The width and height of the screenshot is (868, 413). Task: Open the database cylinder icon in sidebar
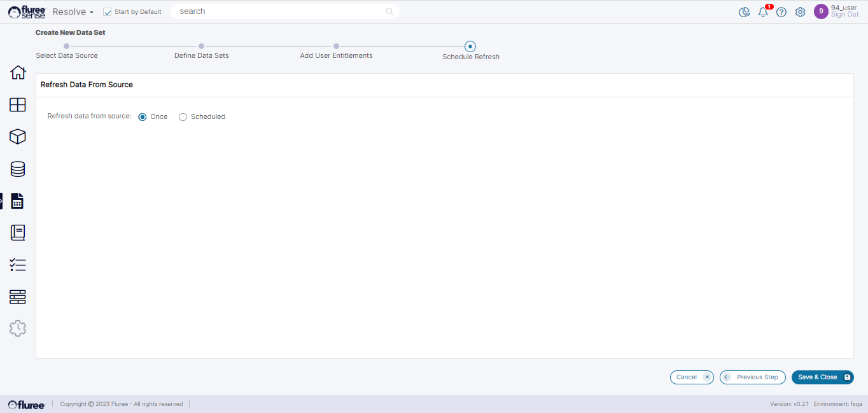(18, 169)
